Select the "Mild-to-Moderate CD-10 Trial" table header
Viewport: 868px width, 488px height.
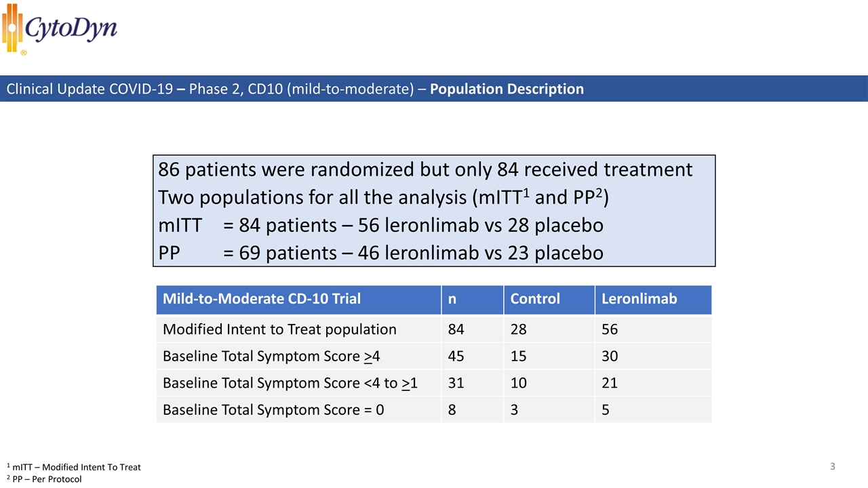pos(262,299)
